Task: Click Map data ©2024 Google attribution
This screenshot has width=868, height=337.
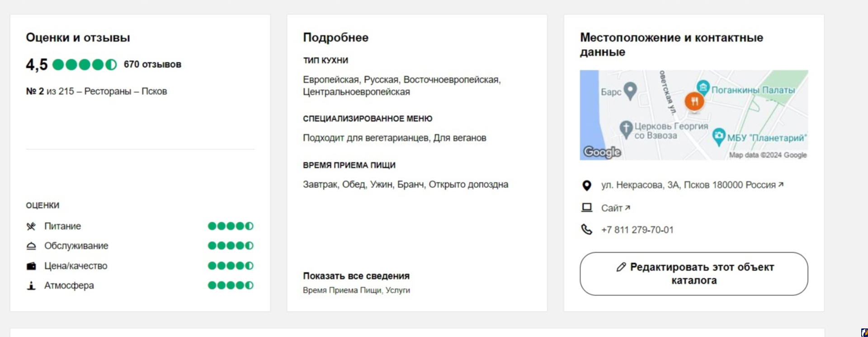Action: [768, 155]
